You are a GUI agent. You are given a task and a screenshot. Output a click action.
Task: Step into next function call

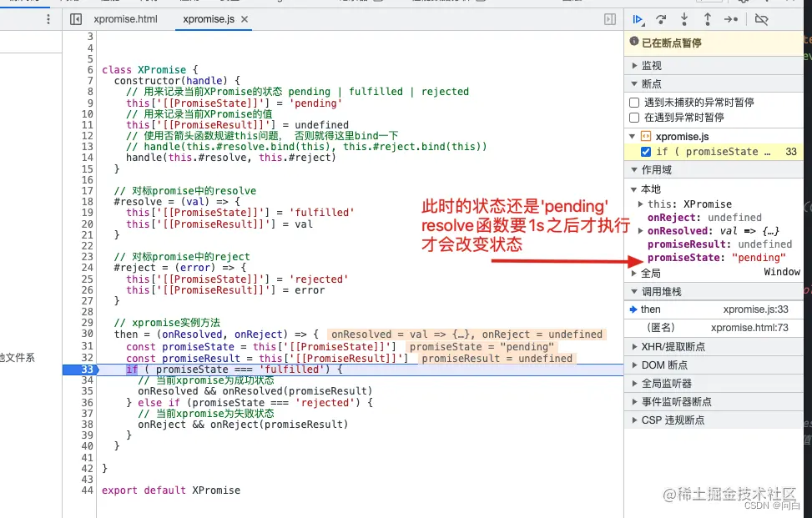point(684,20)
